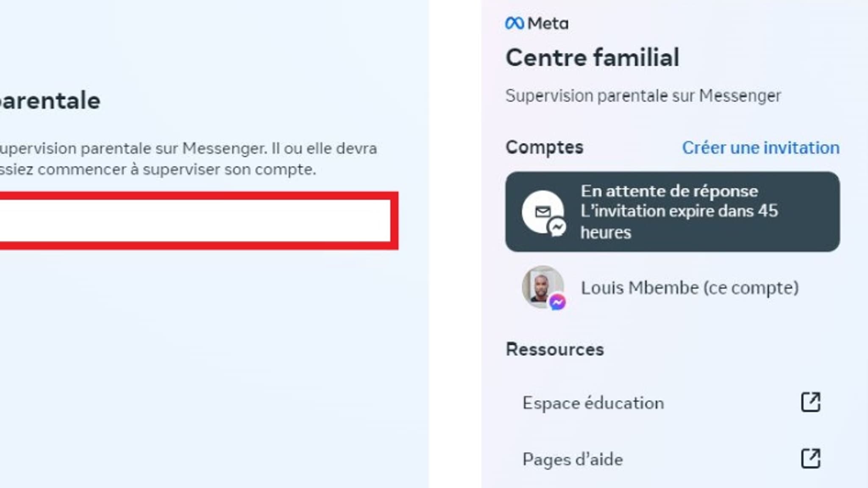868x488 pixels.
Task: Click the invitation expires in 45 heures text
Action: [x=679, y=222]
